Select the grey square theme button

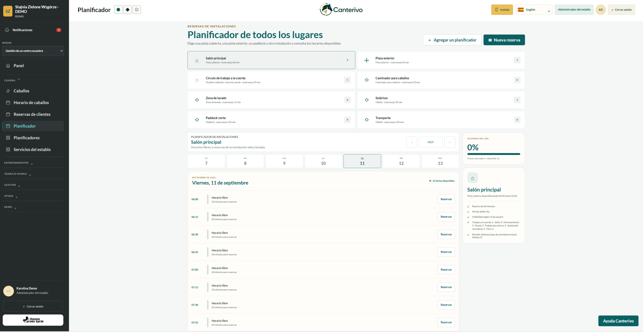[x=137, y=10]
